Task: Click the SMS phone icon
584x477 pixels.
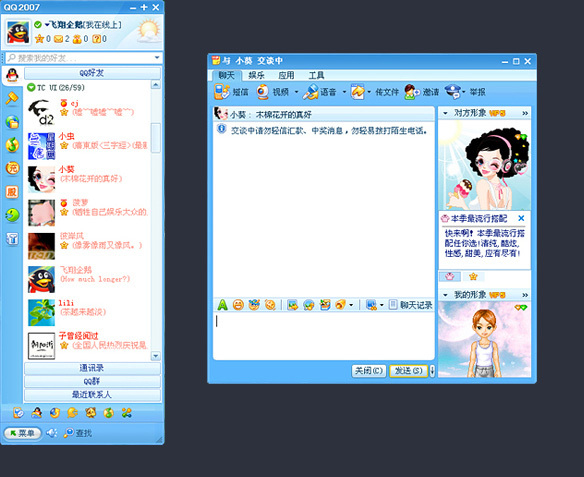Action: click(x=222, y=92)
